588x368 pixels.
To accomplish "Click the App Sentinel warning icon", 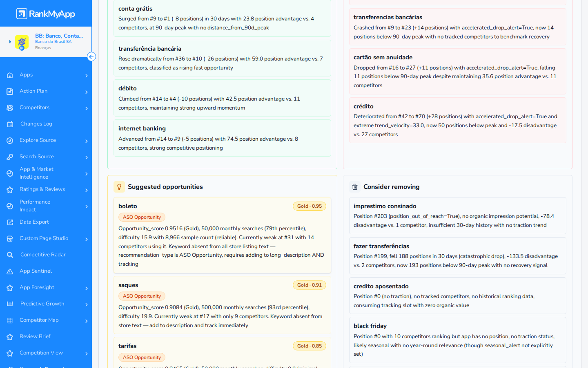I will [10, 271].
